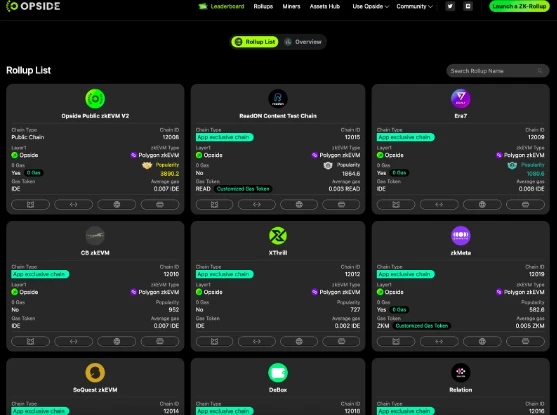Click the zkMeta logo thumbnail
Screen dimensions: 557x415
pos(461,236)
